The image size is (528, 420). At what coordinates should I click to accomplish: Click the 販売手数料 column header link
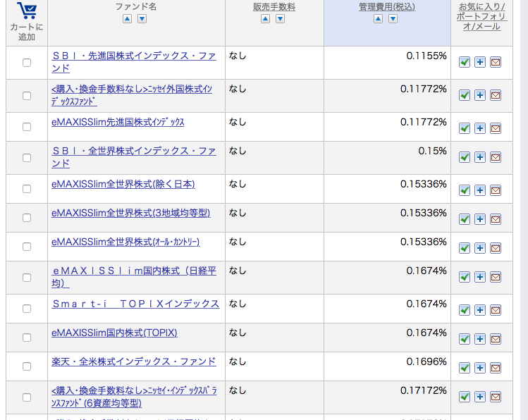tap(274, 7)
